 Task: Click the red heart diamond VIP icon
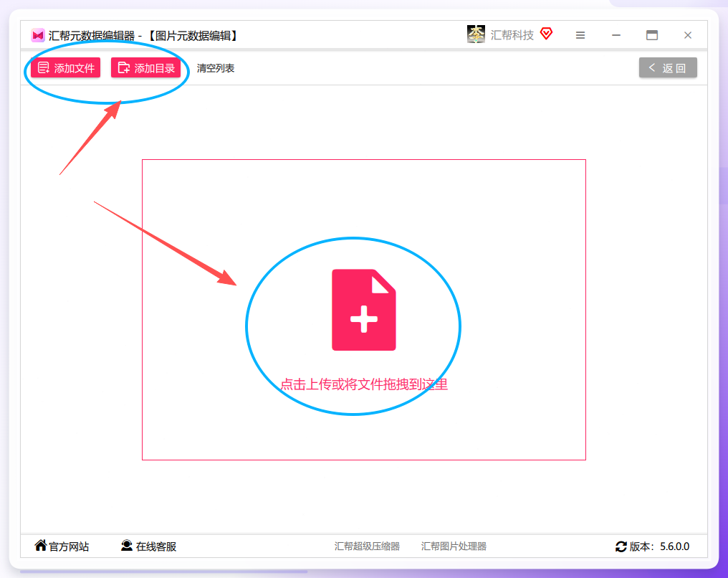[x=547, y=34]
